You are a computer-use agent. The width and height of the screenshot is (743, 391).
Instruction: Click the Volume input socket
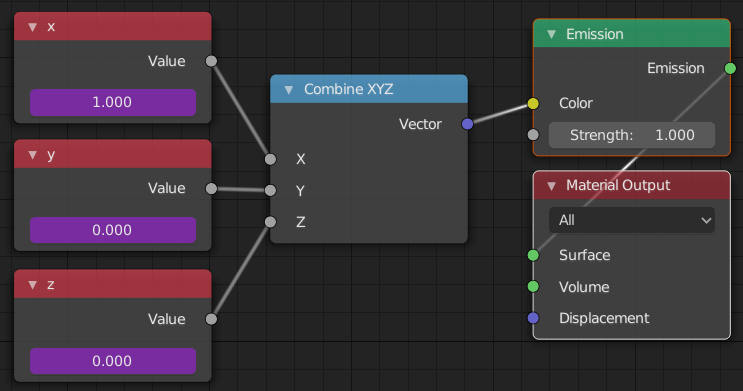click(x=533, y=286)
